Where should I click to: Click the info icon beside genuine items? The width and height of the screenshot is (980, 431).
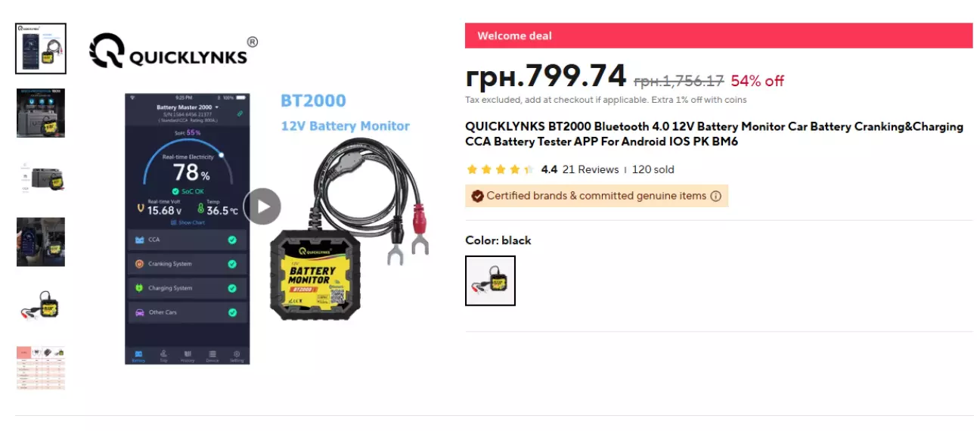coord(715,196)
